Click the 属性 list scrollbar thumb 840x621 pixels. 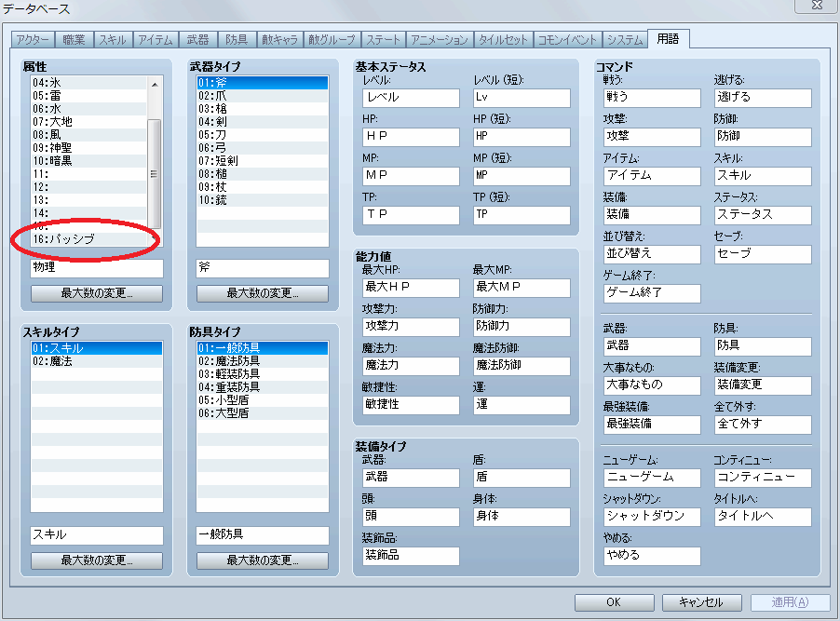[x=155, y=174]
